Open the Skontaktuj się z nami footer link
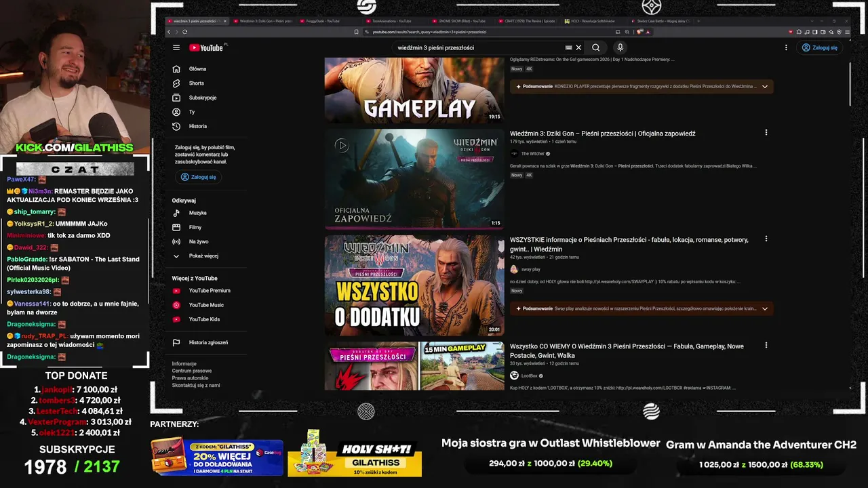The image size is (868, 488). (196, 385)
